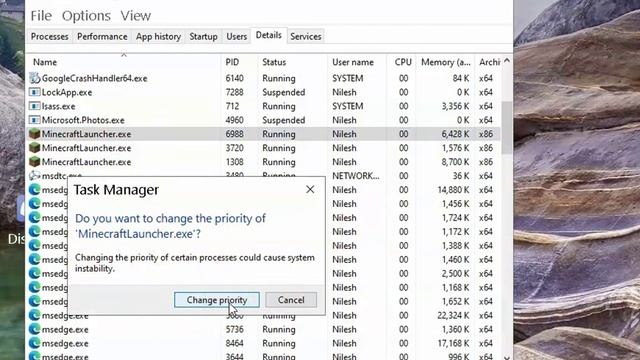Screen dimensions: 640x360
Task: Select GoogleCrashHandler64.exe process name
Action: pos(94,78)
